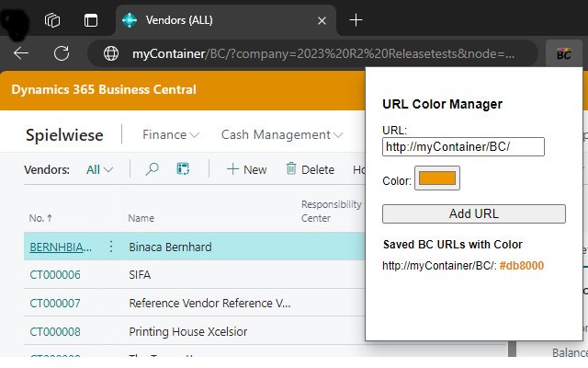Click the URL text field
588x368 pixels.
[463, 147]
